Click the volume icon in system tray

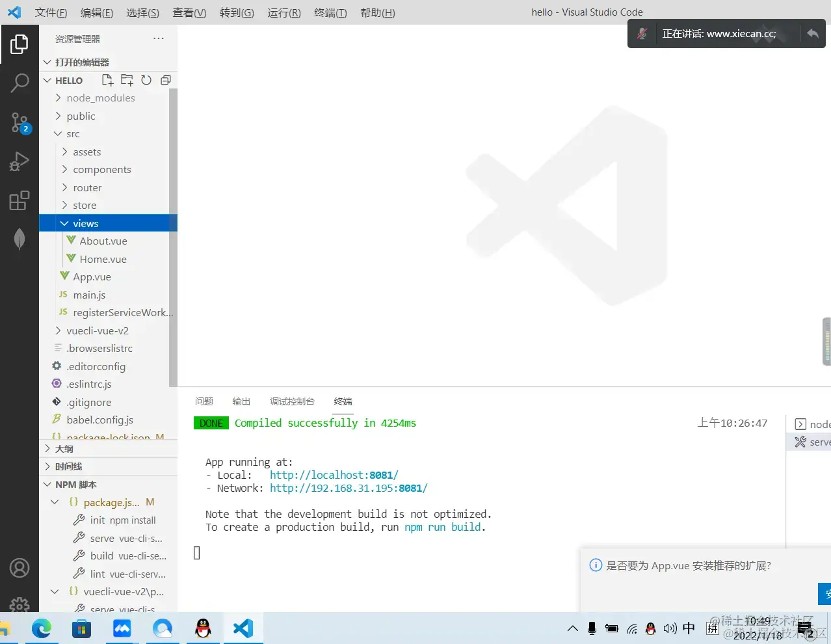pyautogui.click(x=670, y=628)
